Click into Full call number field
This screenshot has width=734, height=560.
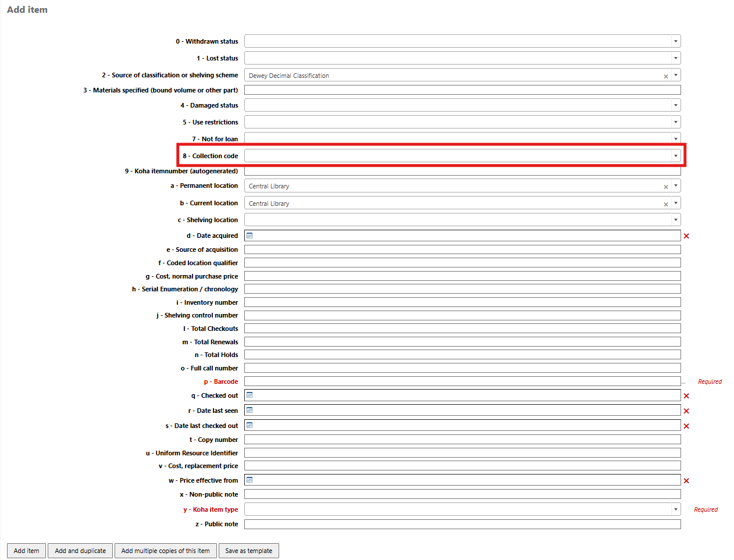[x=462, y=368]
